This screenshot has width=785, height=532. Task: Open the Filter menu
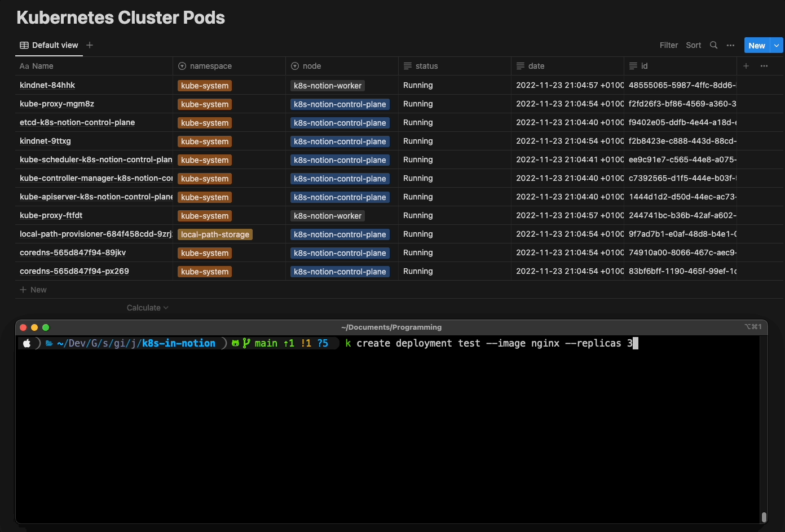[x=668, y=45]
